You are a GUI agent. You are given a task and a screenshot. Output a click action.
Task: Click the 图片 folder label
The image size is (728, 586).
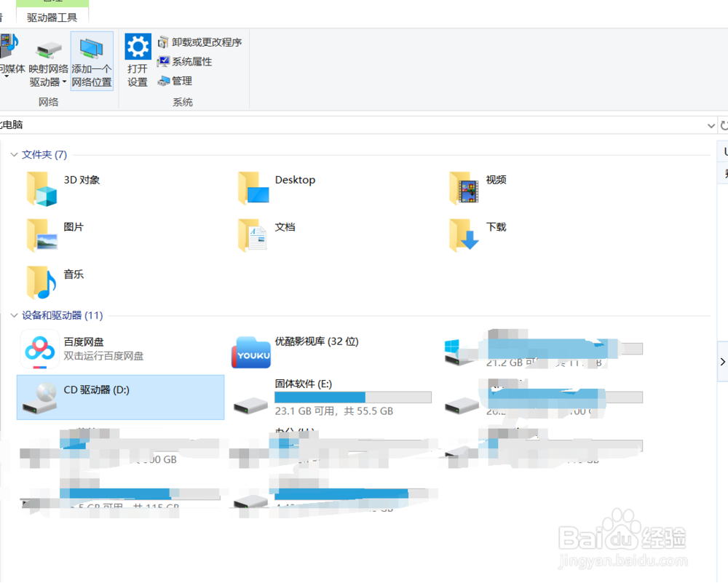point(74,227)
